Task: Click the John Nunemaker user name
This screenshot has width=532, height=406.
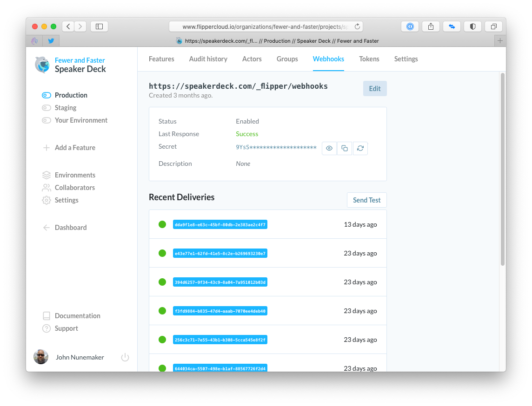Action: [x=80, y=357]
